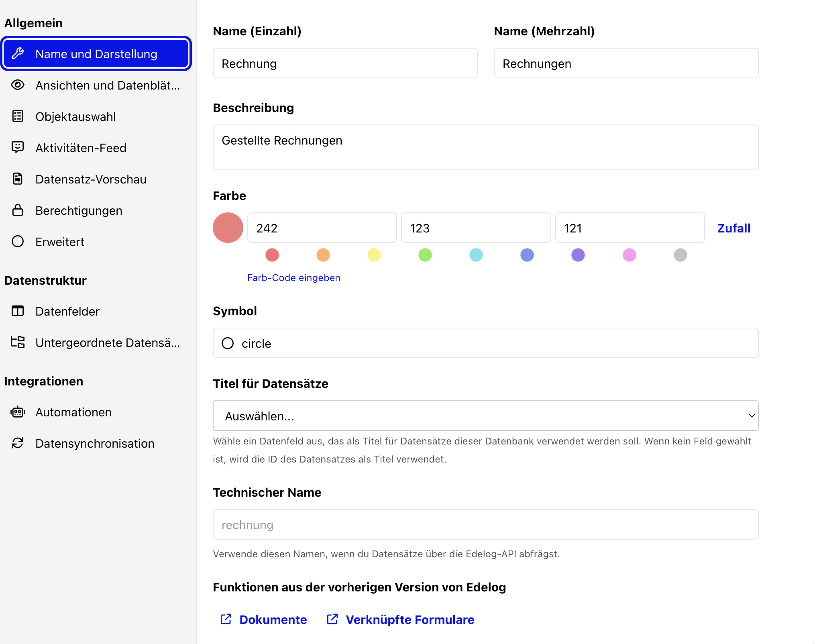Click the external link icon before Dokumente
The width and height of the screenshot is (815, 644).
click(226, 619)
